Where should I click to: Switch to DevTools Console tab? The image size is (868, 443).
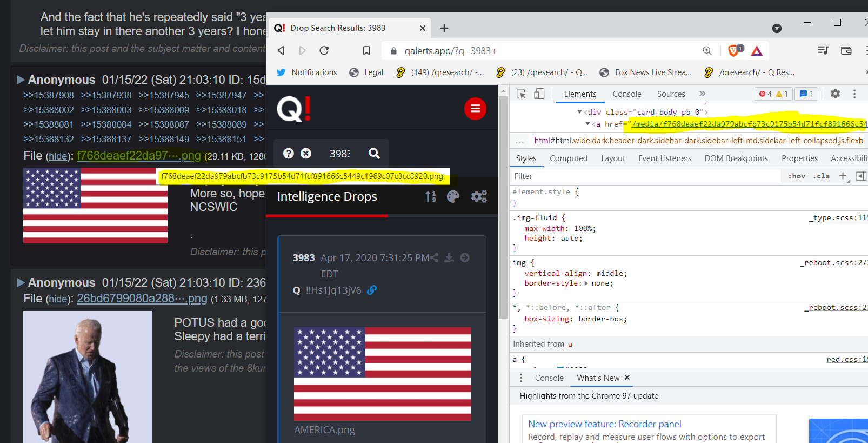[x=627, y=94]
